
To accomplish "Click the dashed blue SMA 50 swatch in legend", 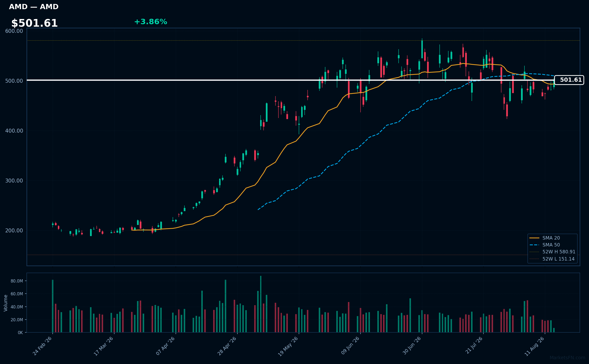I will point(534,245).
